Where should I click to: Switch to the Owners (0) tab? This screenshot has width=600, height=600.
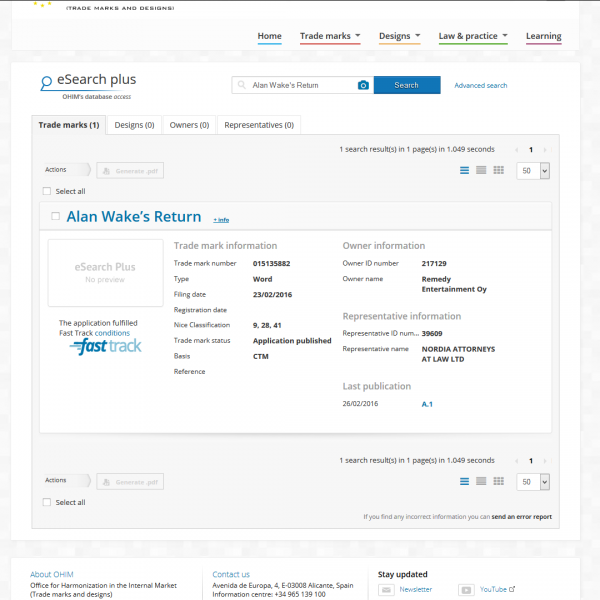(190, 125)
